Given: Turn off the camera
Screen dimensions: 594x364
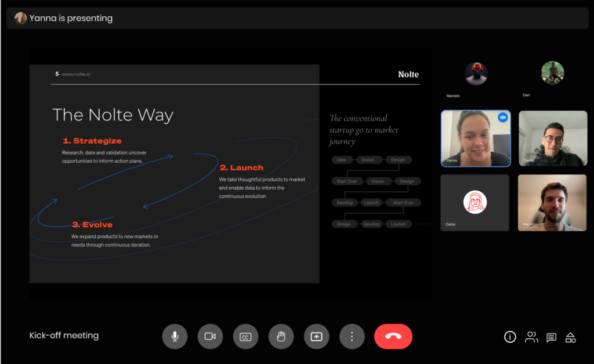Looking at the screenshot, I should pyautogui.click(x=210, y=336).
